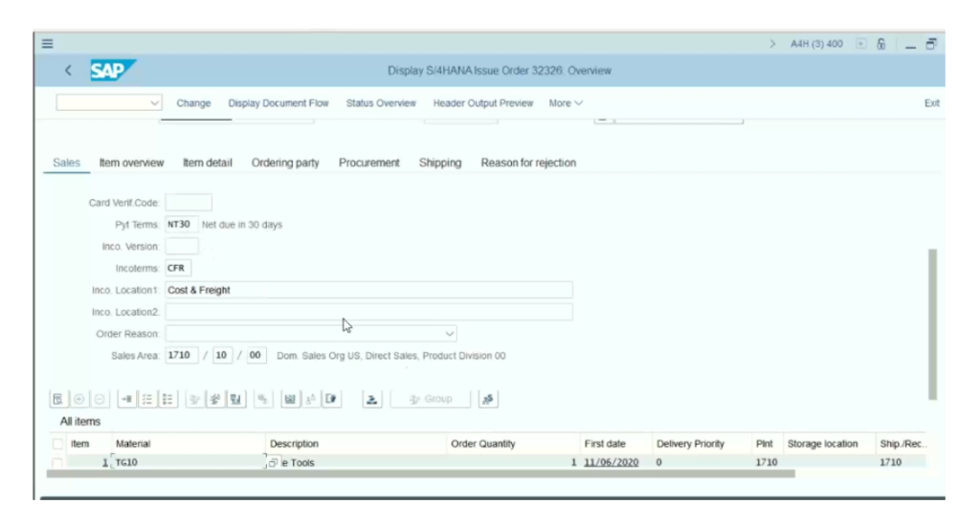Viewport: 980px width, 526px height.
Task: Click the circled minus delete item icon
Action: [100, 399]
